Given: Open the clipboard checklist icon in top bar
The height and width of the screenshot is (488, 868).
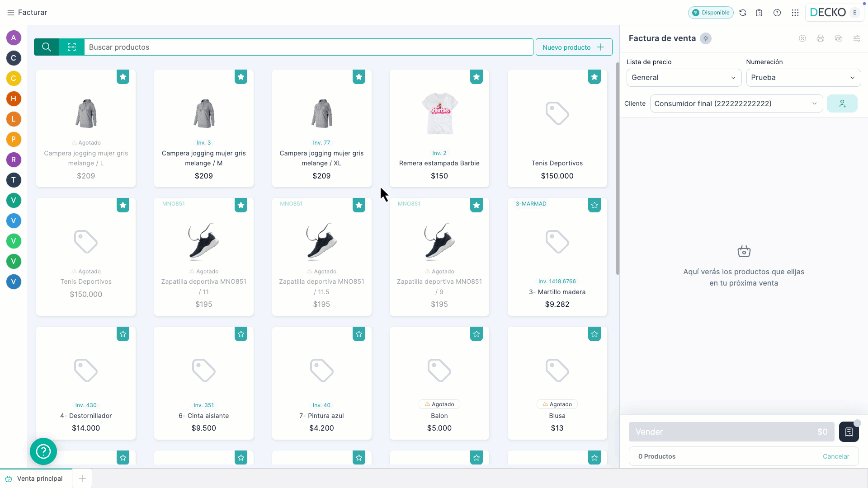Looking at the screenshot, I should pyautogui.click(x=759, y=13).
